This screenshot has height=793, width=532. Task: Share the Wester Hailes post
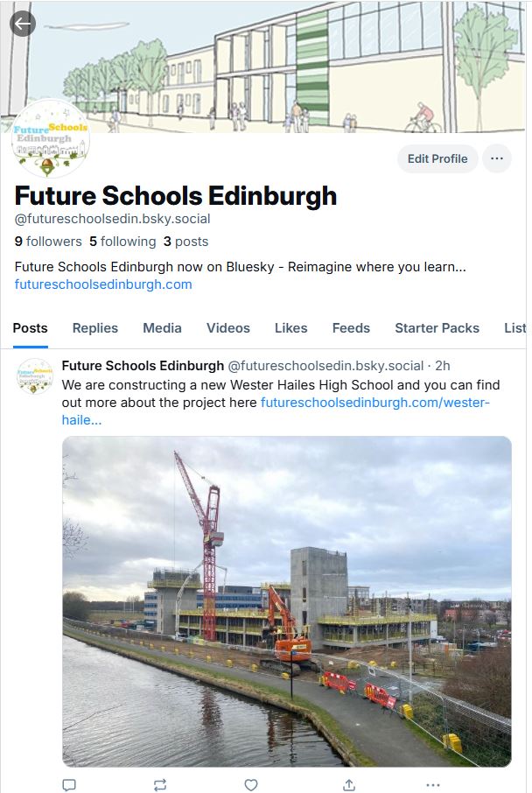click(x=349, y=784)
